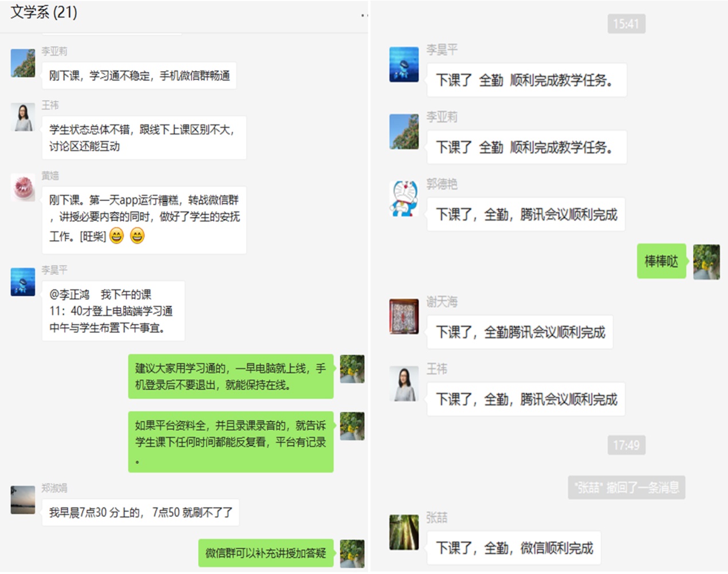
Task: Select message 刚下课，学习通不稳定，手机微信群畅通
Action: pyautogui.click(x=139, y=76)
